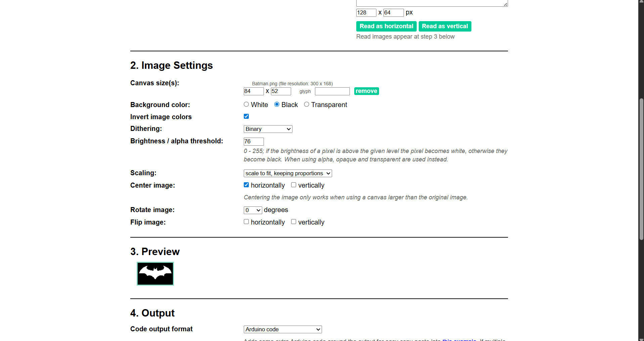Click 'Read images appear at step 3 below' text
The image size is (644, 341).
point(406,37)
